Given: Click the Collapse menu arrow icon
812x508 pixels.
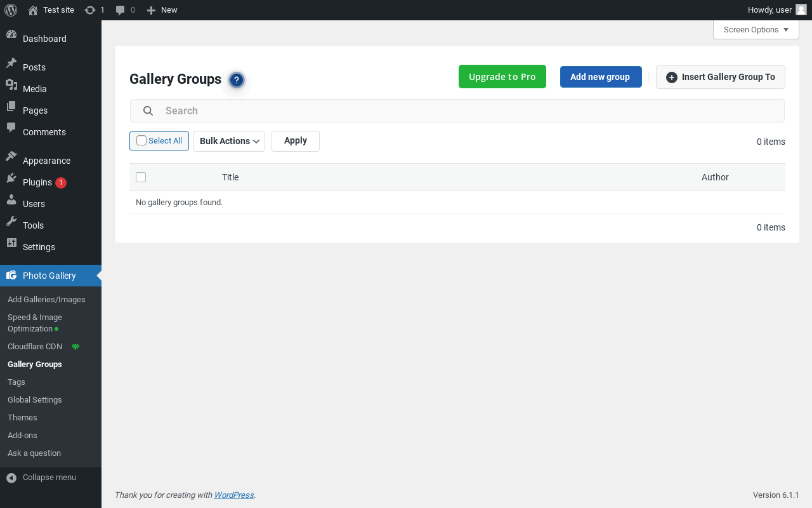Looking at the screenshot, I should pyautogui.click(x=11, y=478).
